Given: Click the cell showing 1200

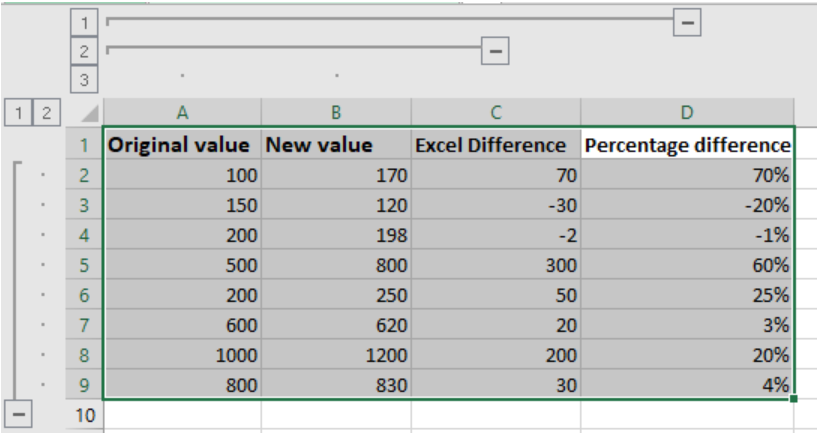Looking at the screenshot, I should click(x=336, y=355).
